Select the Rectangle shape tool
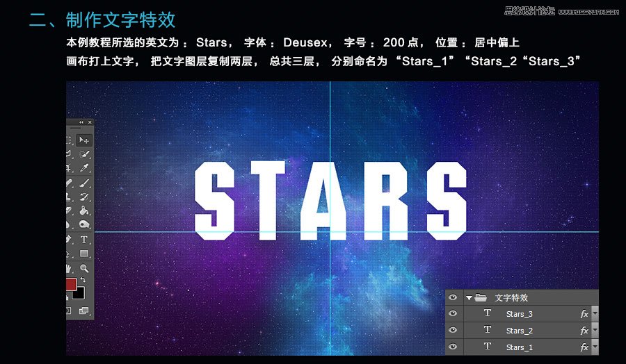The image size is (626, 364). point(84,253)
